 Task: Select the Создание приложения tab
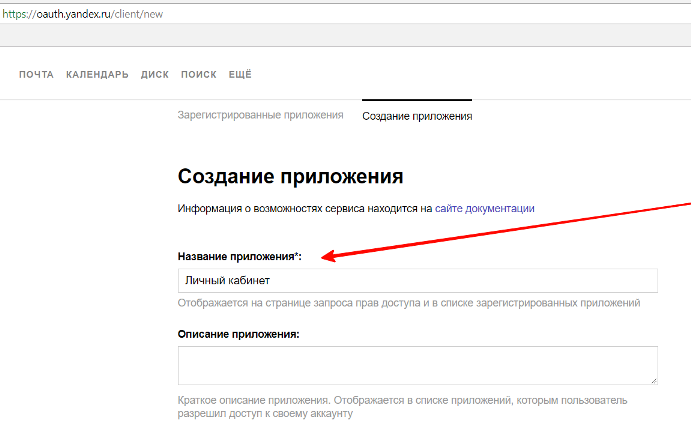point(417,116)
